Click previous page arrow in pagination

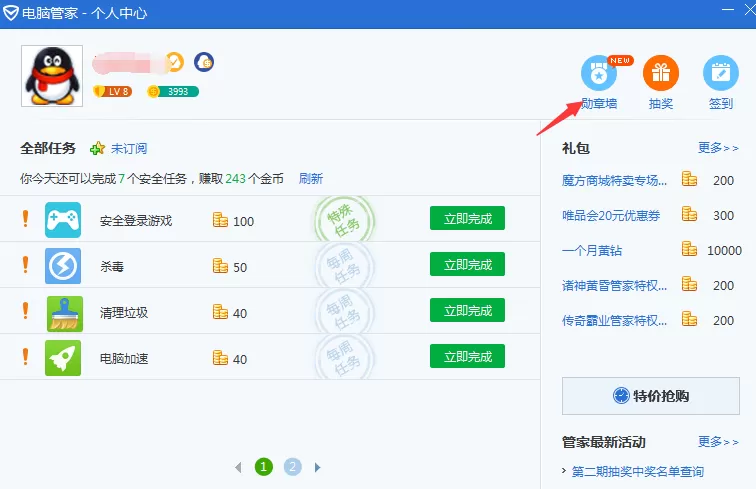tap(238, 467)
